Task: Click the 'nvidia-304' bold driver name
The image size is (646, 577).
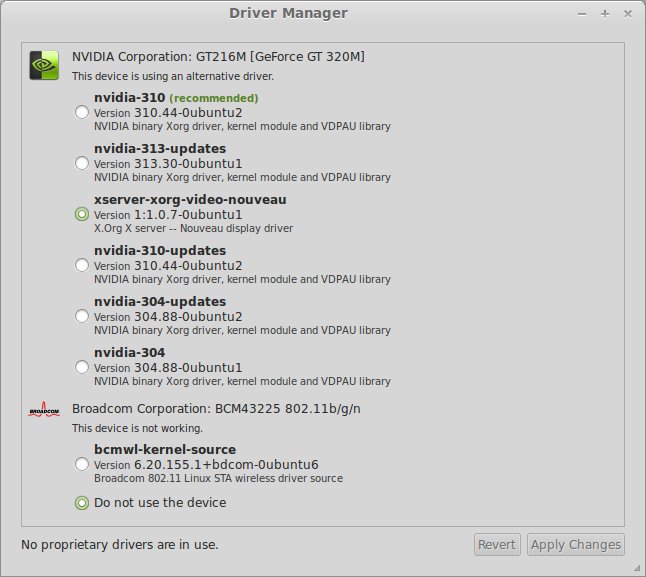Action: (129, 353)
